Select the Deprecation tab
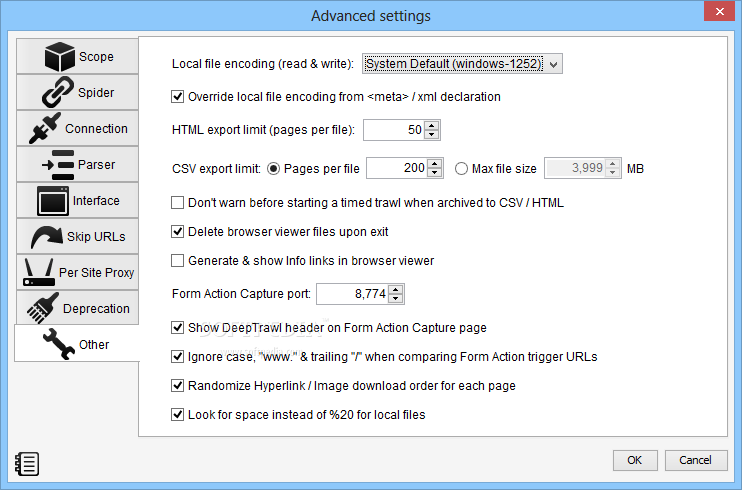This screenshot has height=490, width=742. pos(78,308)
